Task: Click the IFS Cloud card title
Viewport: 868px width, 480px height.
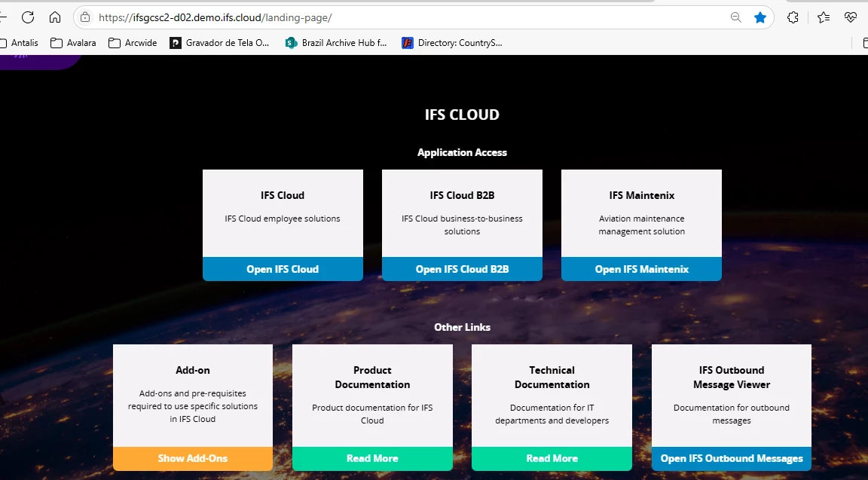Action: [283, 195]
